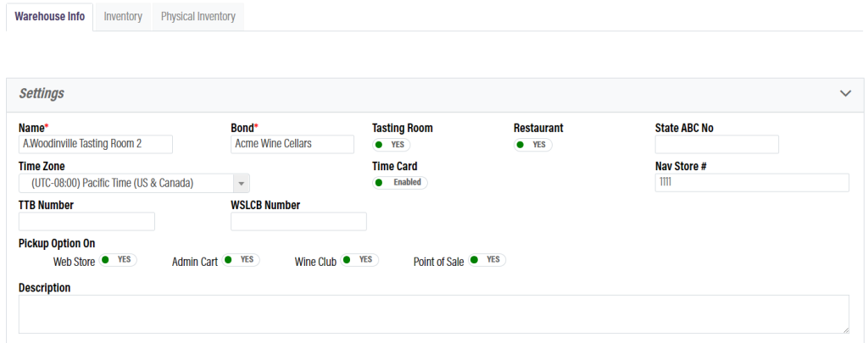The width and height of the screenshot is (868, 343).
Task: Click the Name input field
Action: pyautogui.click(x=95, y=144)
